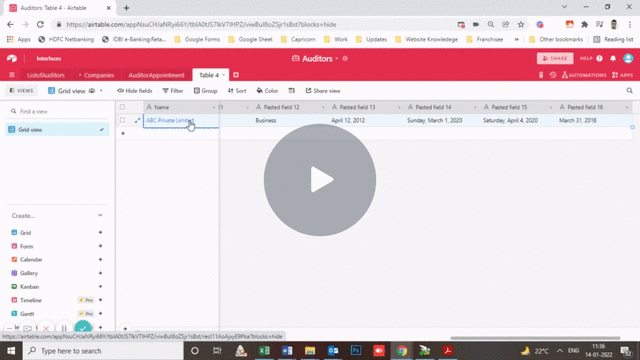This screenshot has width=640, height=360.
Task: Reload the page
Action: point(40,24)
